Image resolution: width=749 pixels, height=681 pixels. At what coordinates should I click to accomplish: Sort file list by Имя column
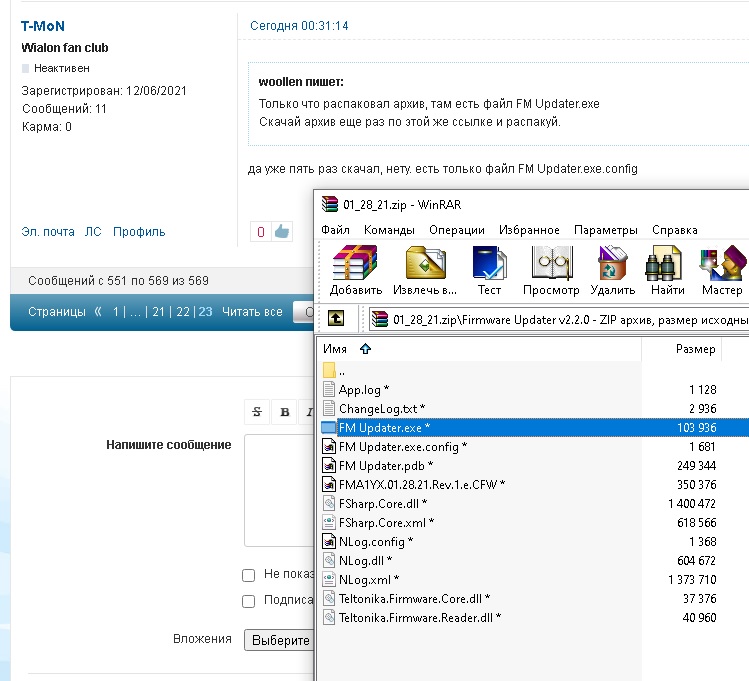[335, 349]
